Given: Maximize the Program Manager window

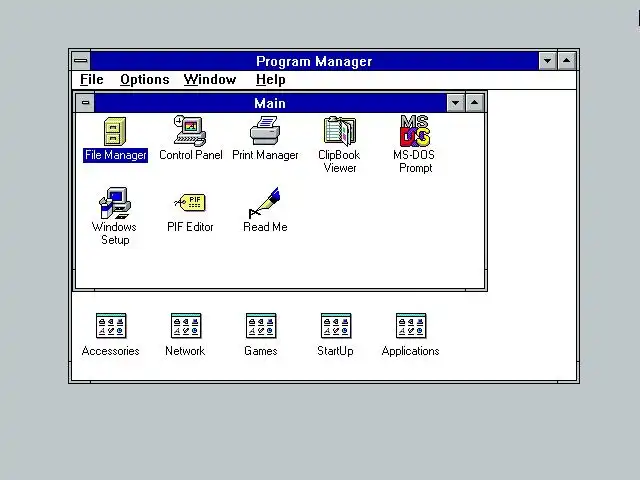Looking at the screenshot, I should [x=567, y=61].
